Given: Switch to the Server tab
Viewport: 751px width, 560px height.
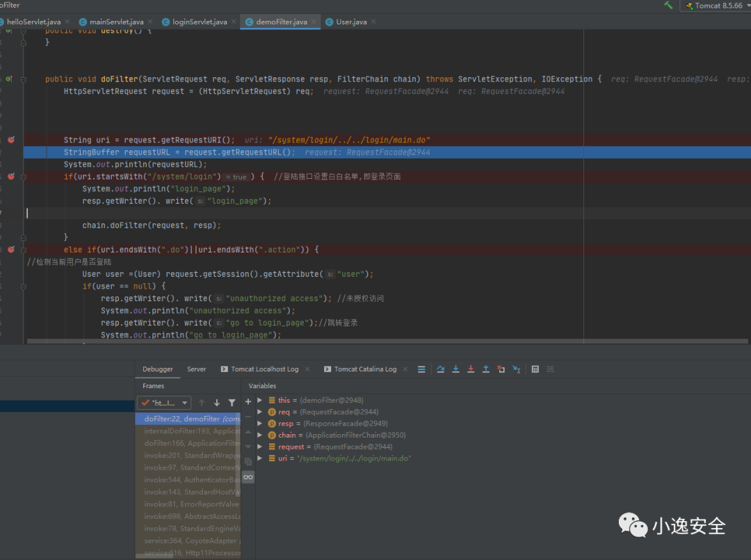Looking at the screenshot, I should click(196, 369).
